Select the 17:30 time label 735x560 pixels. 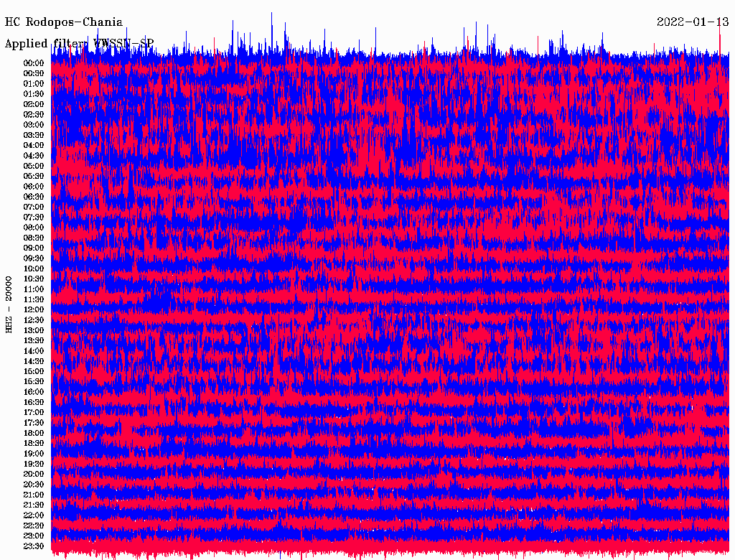point(34,423)
